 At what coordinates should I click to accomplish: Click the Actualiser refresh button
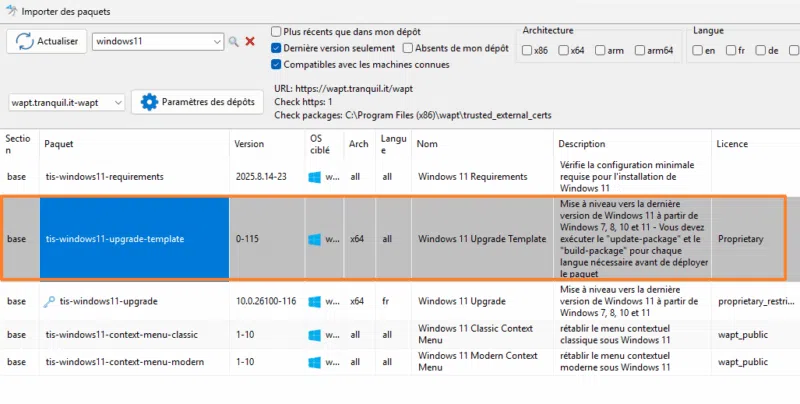pos(45,41)
